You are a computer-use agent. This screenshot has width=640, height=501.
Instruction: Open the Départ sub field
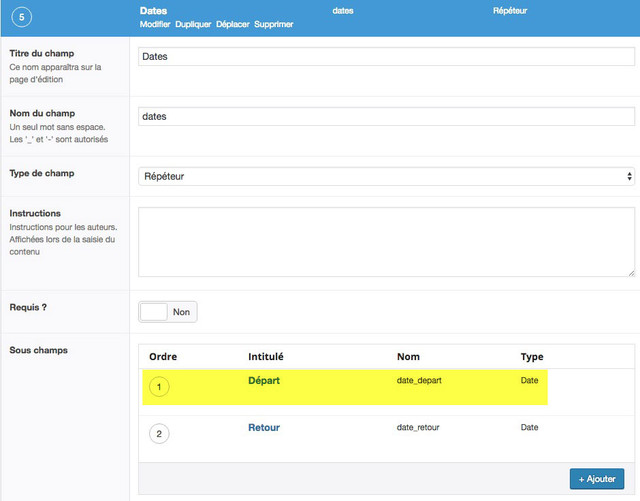point(264,381)
